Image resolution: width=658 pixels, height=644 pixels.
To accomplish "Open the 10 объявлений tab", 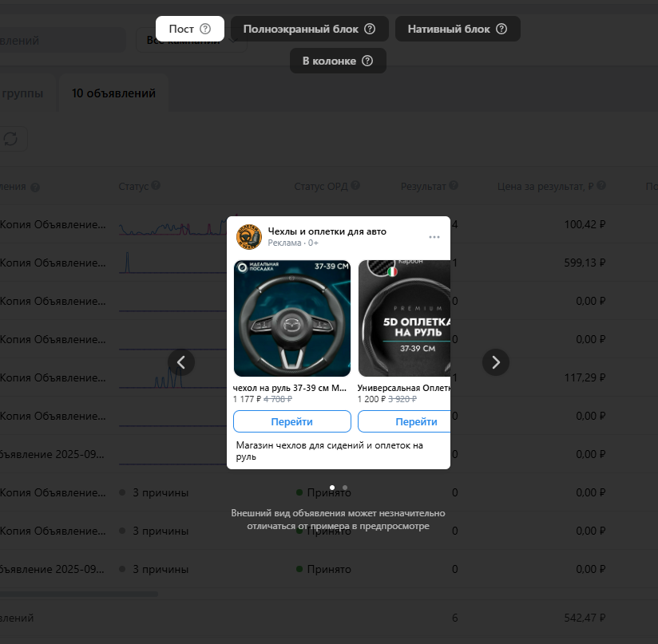I will point(113,93).
